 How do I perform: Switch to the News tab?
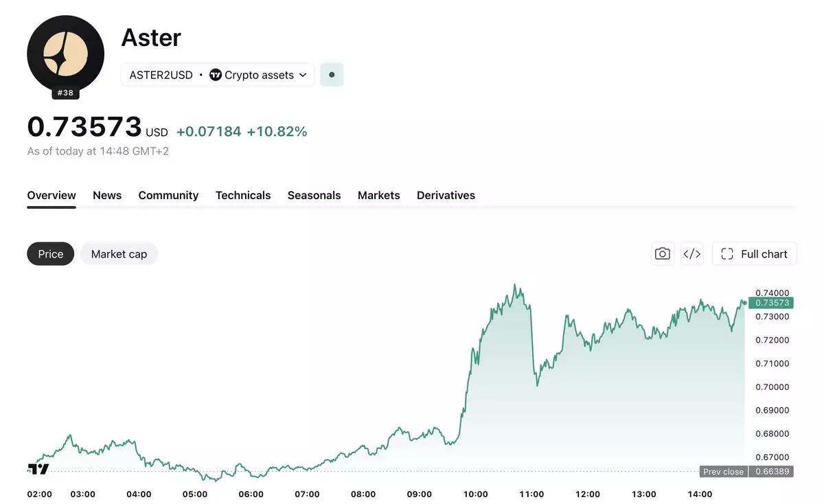tap(107, 196)
